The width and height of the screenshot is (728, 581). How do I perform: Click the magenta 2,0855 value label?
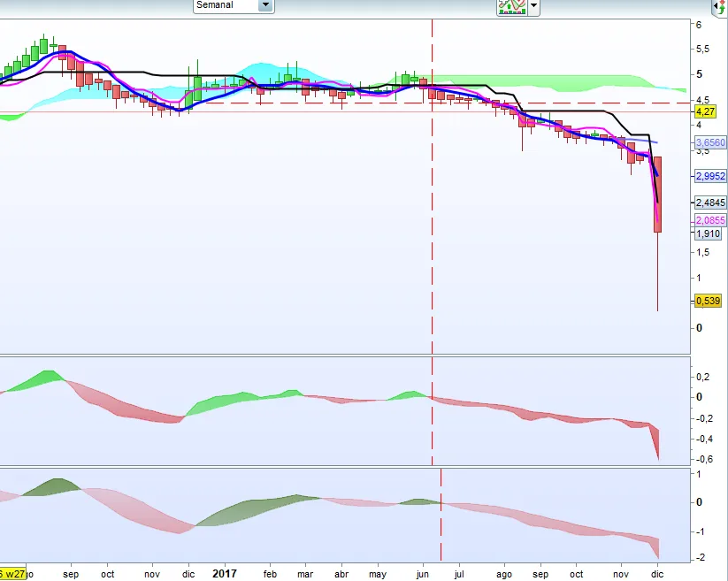[x=710, y=220]
